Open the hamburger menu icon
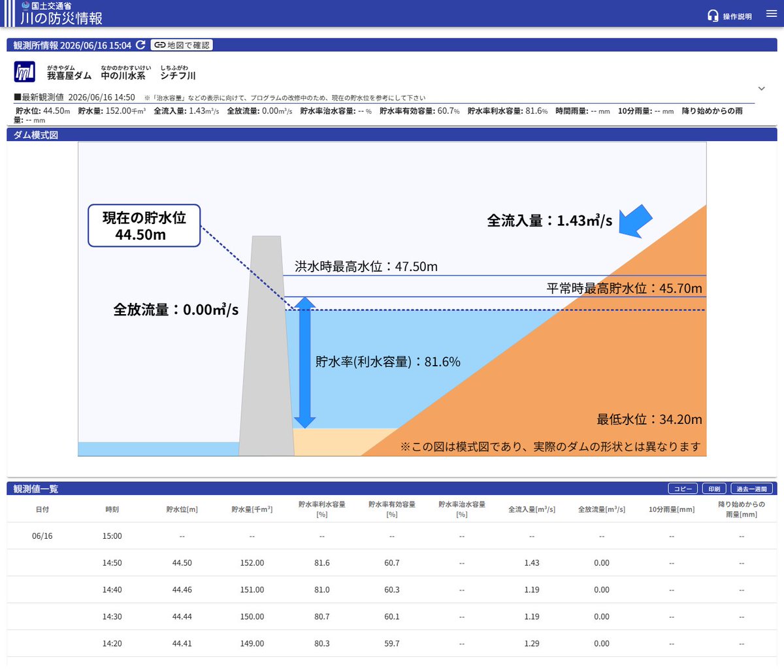Image resolution: width=784 pixels, height=672 pixels. click(x=771, y=14)
